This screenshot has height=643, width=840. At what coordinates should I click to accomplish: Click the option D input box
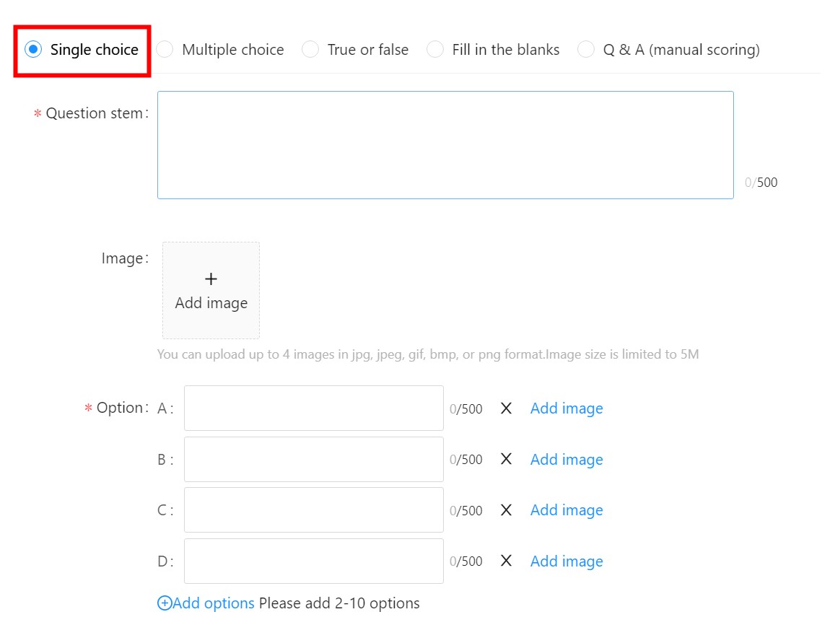pyautogui.click(x=313, y=561)
